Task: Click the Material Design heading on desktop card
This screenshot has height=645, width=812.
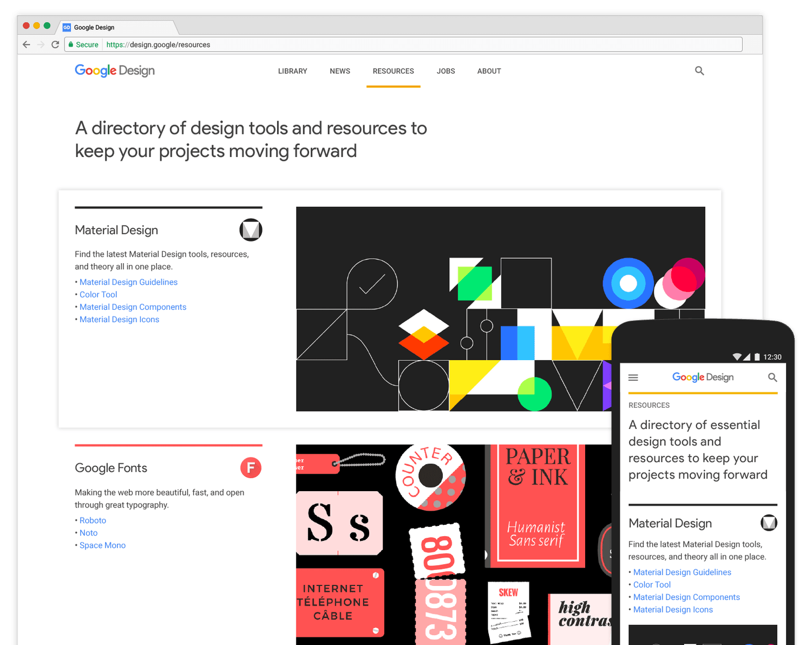Action: (x=116, y=230)
